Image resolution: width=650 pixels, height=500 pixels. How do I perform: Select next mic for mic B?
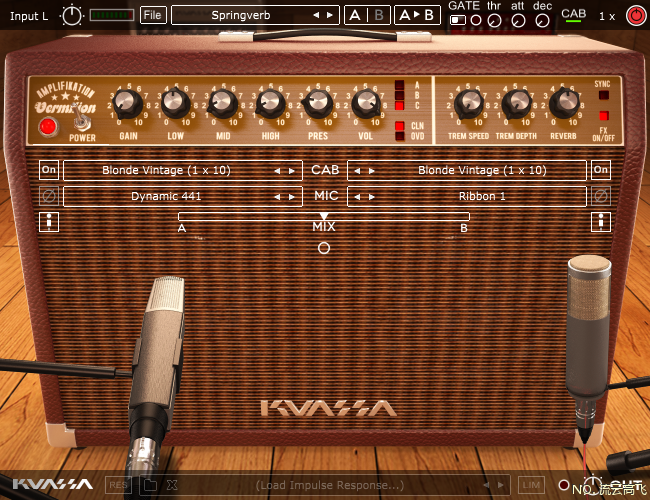pos(372,197)
